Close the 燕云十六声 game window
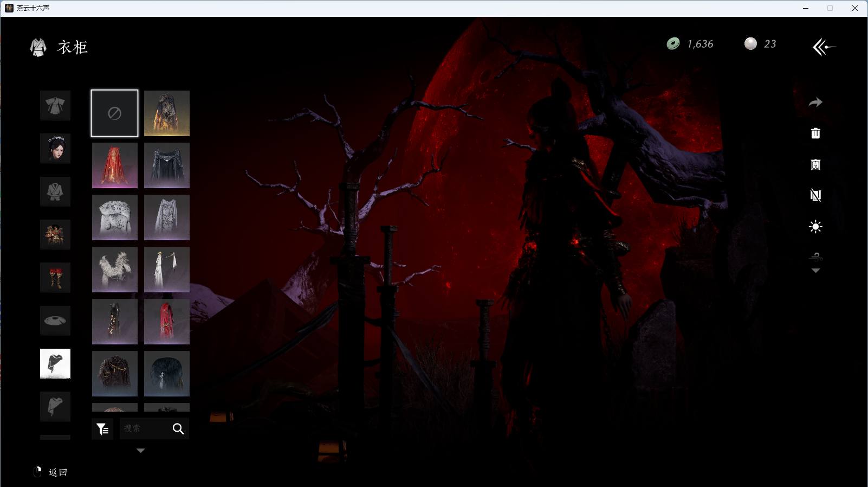Image resolution: width=868 pixels, height=487 pixels. (x=855, y=8)
